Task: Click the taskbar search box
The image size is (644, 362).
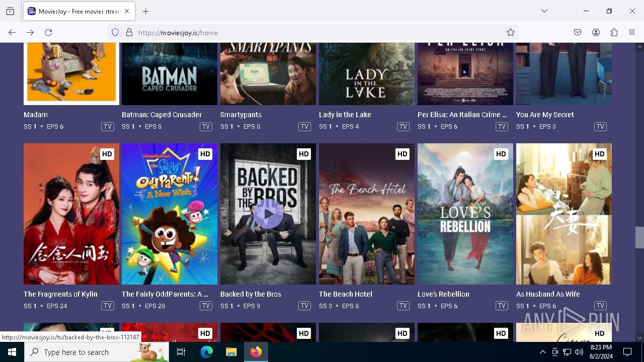Action: pyautogui.click(x=97, y=352)
